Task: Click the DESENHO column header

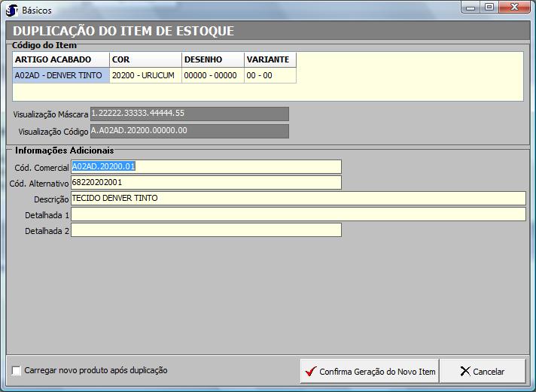Action: tap(212, 59)
